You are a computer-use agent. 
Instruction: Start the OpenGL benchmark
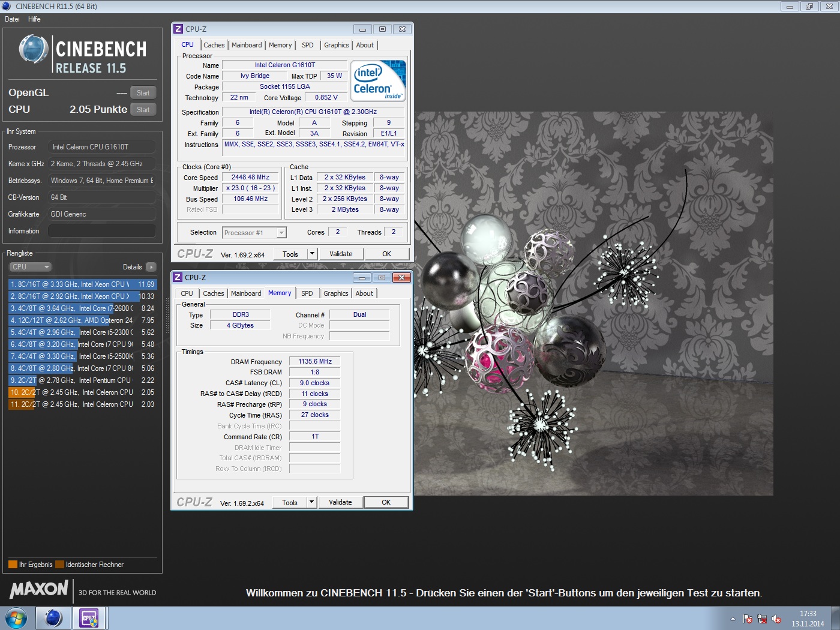click(143, 93)
